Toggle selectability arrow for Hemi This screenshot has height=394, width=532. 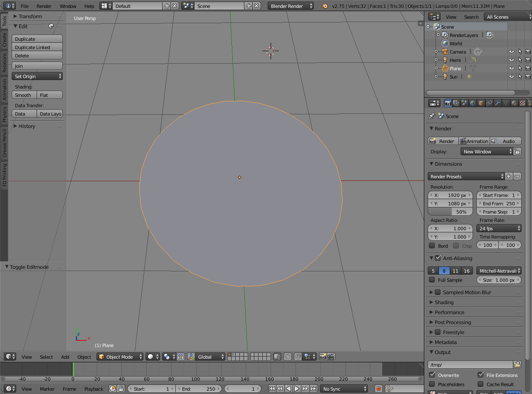tap(520, 60)
